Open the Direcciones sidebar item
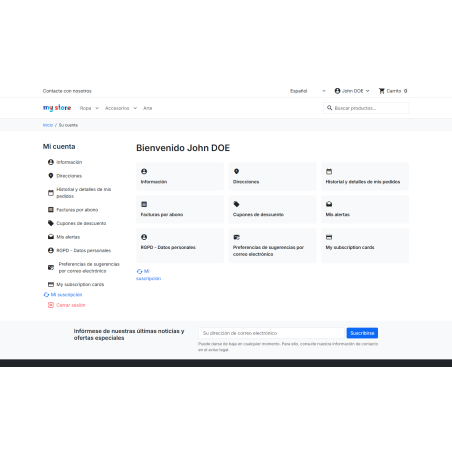Image resolution: width=452 pixels, height=452 pixels. (x=69, y=176)
